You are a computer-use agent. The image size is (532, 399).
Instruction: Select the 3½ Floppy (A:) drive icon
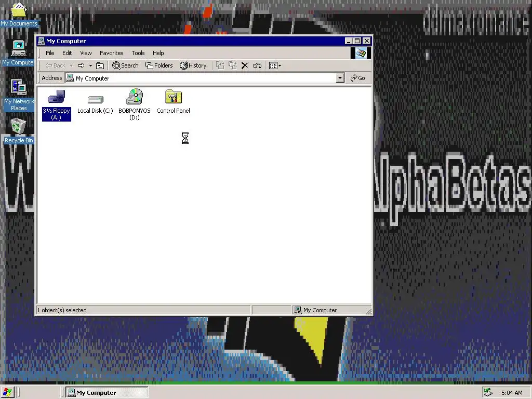56,105
